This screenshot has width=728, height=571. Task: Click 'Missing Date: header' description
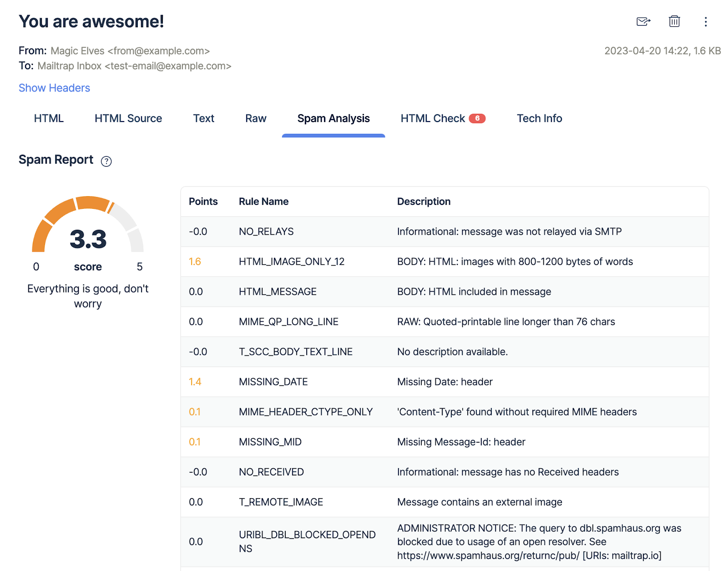pos(445,382)
